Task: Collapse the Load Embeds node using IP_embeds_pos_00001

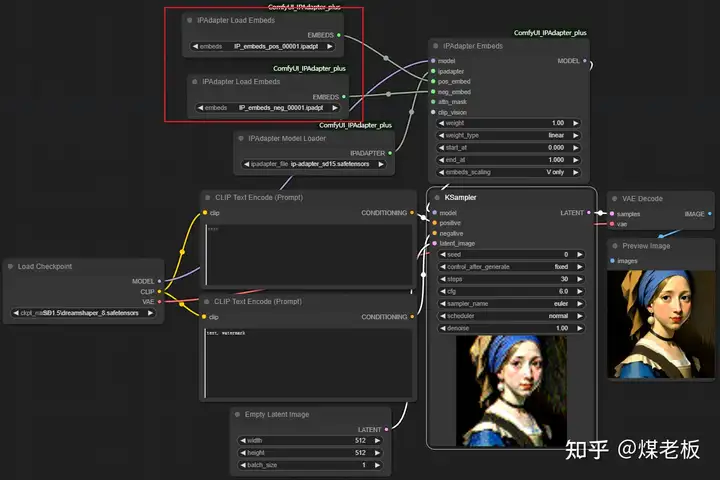Action: (x=190, y=20)
